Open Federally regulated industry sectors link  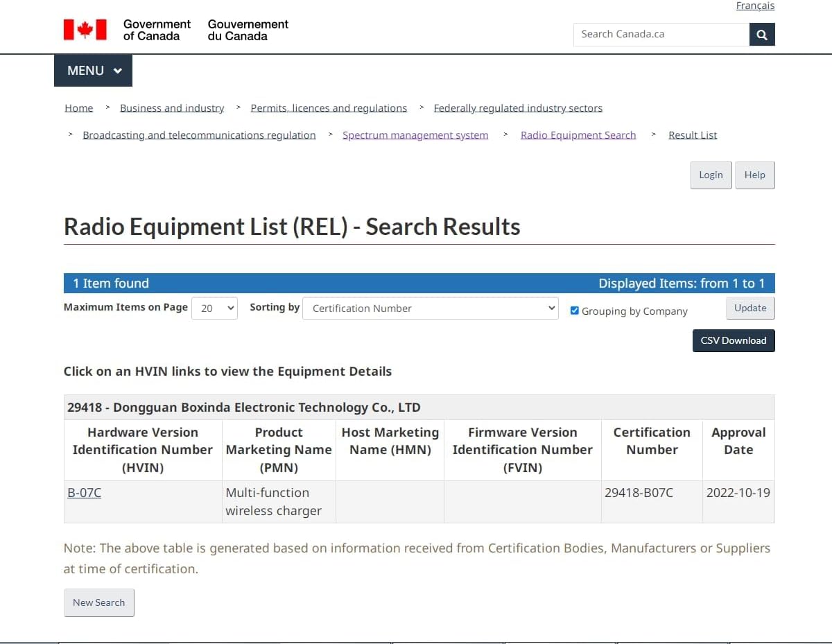(x=518, y=108)
